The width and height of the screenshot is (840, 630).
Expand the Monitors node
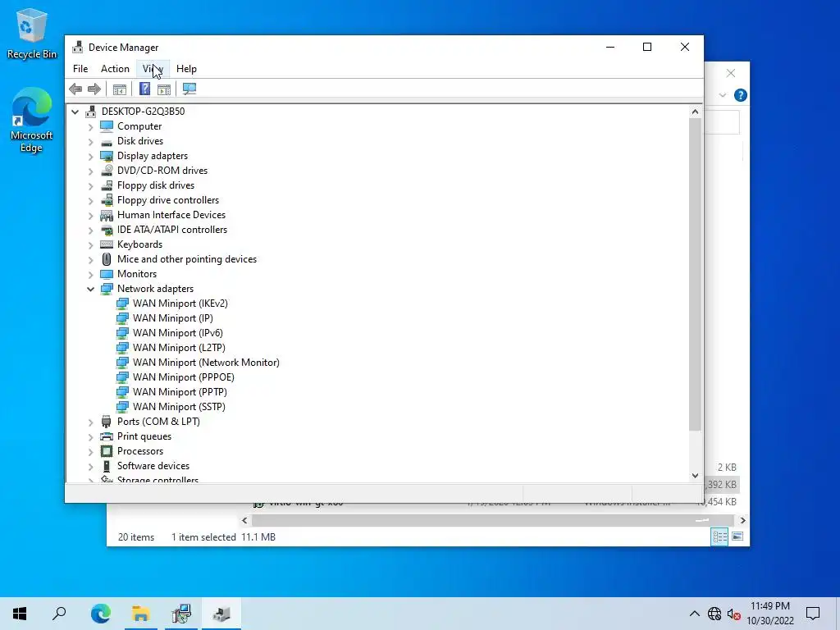pos(90,275)
